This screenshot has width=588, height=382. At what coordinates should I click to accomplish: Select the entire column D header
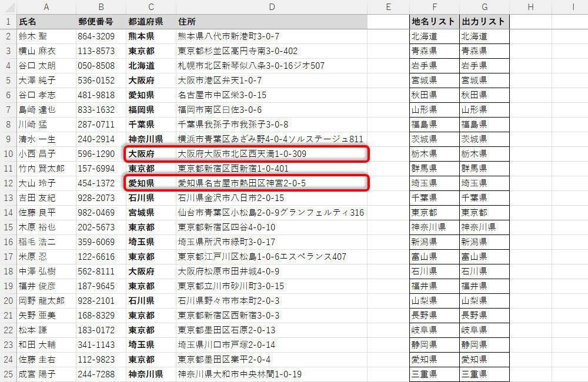[272, 6]
